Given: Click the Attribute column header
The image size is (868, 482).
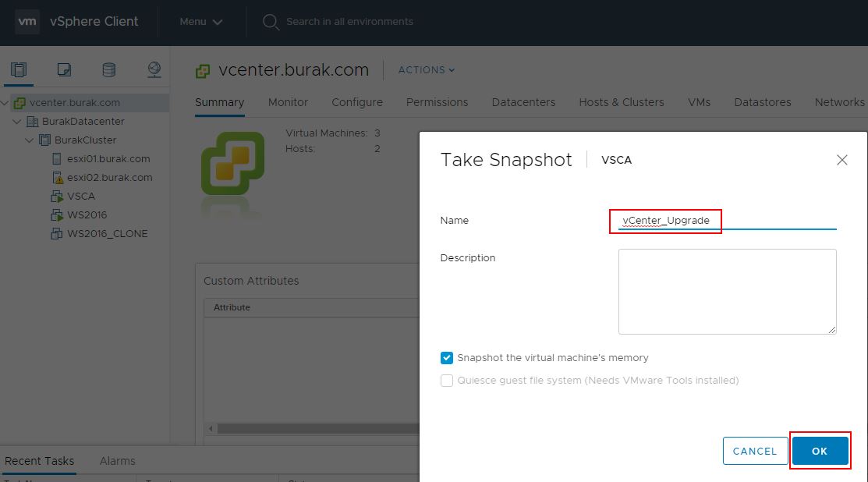Looking at the screenshot, I should click(232, 307).
